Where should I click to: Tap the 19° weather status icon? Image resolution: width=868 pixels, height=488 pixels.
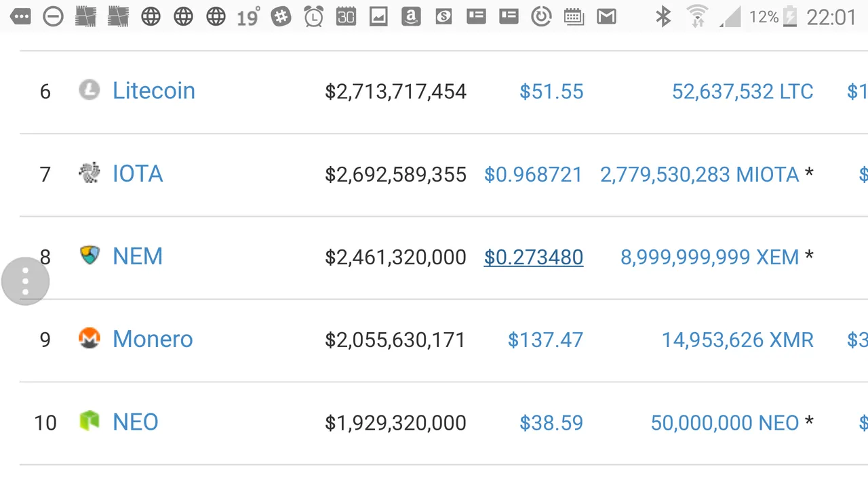(x=248, y=16)
